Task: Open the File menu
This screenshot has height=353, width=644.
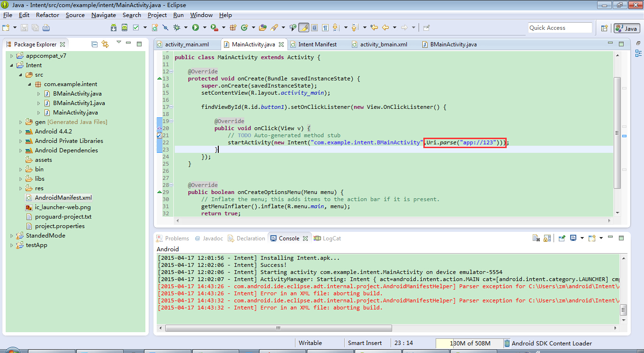Action: (8, 15)
